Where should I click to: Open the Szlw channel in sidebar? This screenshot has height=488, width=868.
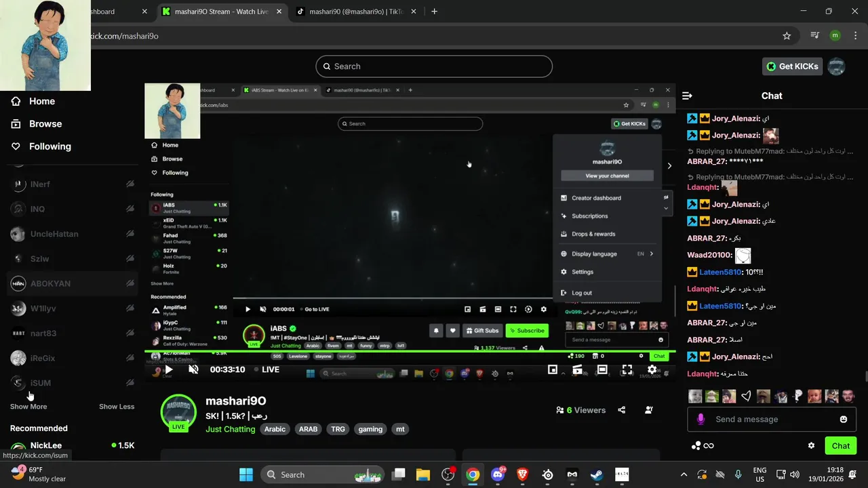pyautogui.click(x=73, y=259)
